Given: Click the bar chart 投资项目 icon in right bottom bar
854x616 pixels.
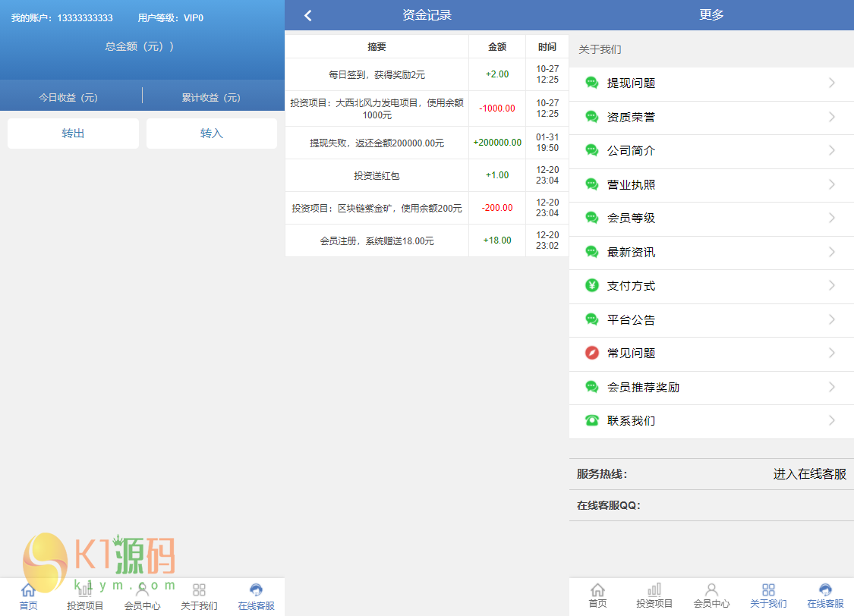Looking at the screenshot, I should tap(654, 590).
